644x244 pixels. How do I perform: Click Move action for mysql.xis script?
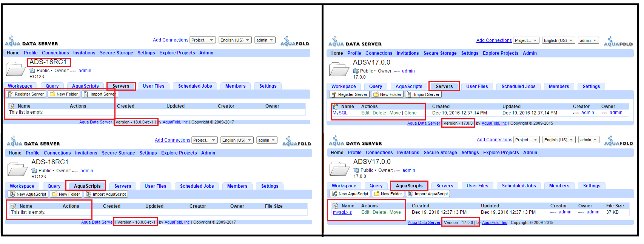coord(395,212)
